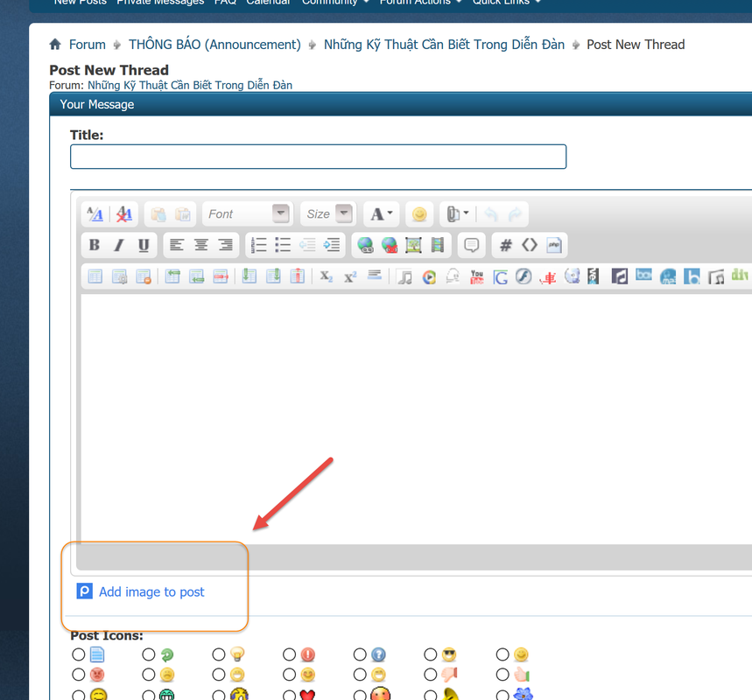Apply italic formatting button

pos(119,245)
